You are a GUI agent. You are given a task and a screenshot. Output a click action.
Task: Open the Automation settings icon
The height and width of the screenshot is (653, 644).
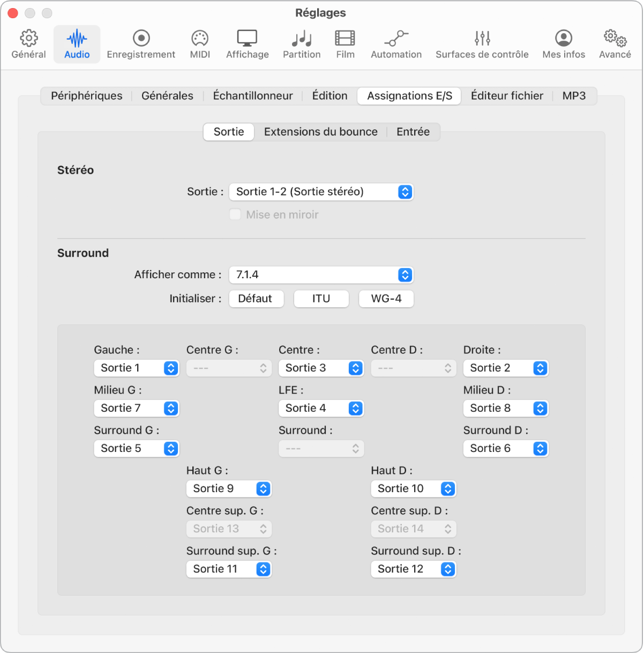pyautogui.click(x=396, y=38)
